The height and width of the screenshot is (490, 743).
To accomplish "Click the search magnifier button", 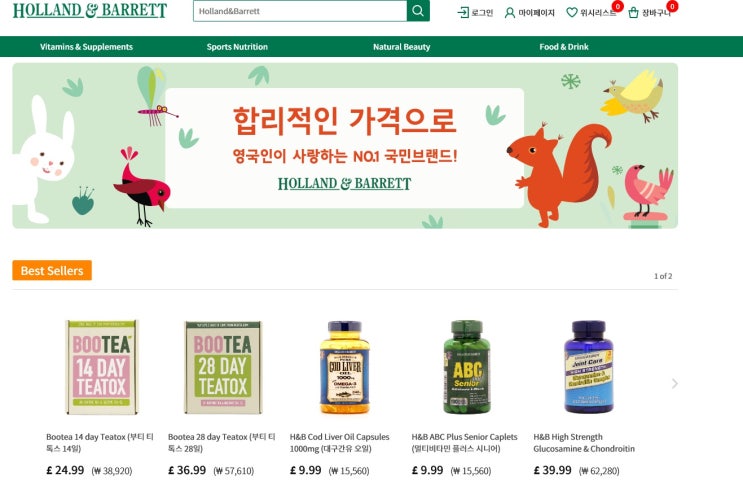I will pos(418,10).
